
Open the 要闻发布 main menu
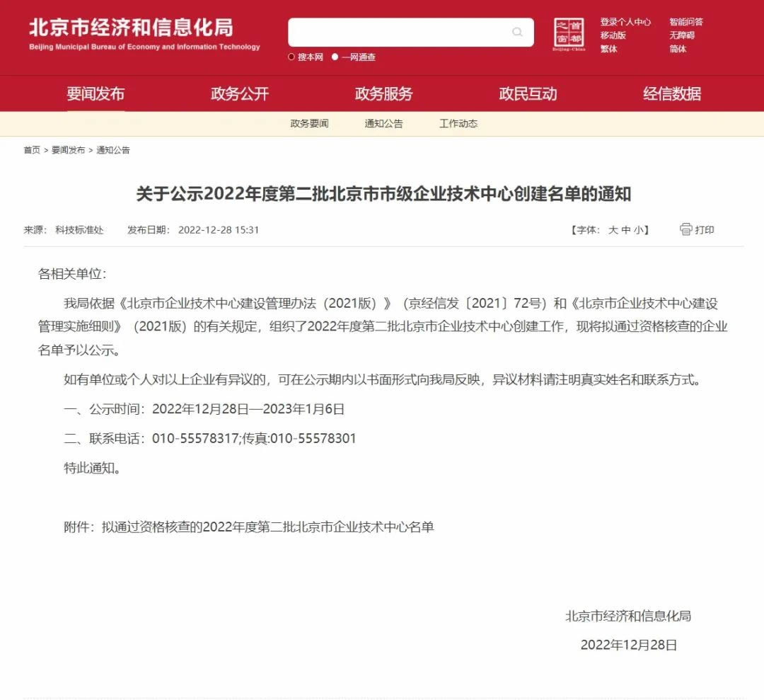95,93
